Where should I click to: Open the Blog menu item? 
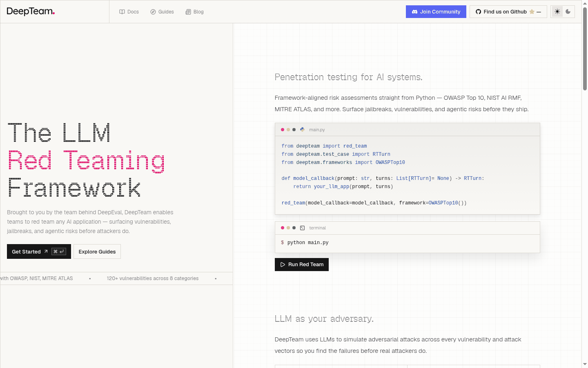click(x=194, y=12)
